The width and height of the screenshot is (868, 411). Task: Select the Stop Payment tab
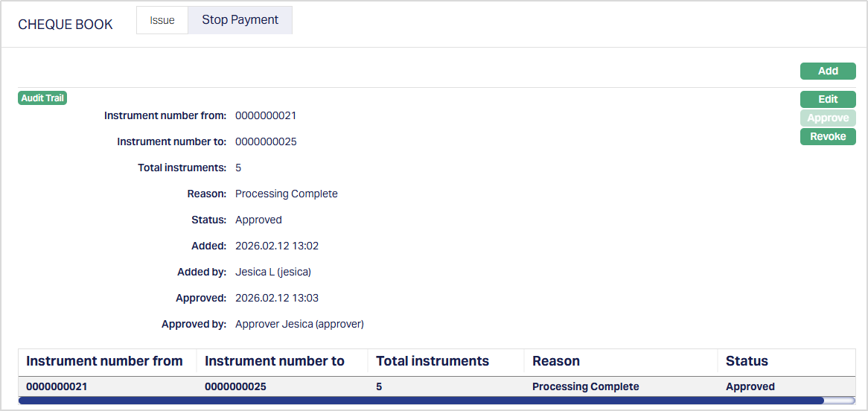(x=240, y=20)
